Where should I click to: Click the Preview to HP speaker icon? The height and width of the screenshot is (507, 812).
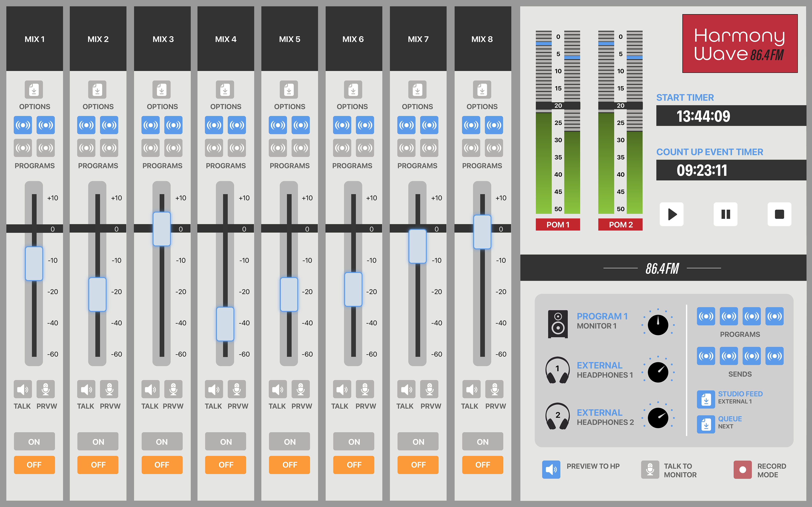(551, 469)
